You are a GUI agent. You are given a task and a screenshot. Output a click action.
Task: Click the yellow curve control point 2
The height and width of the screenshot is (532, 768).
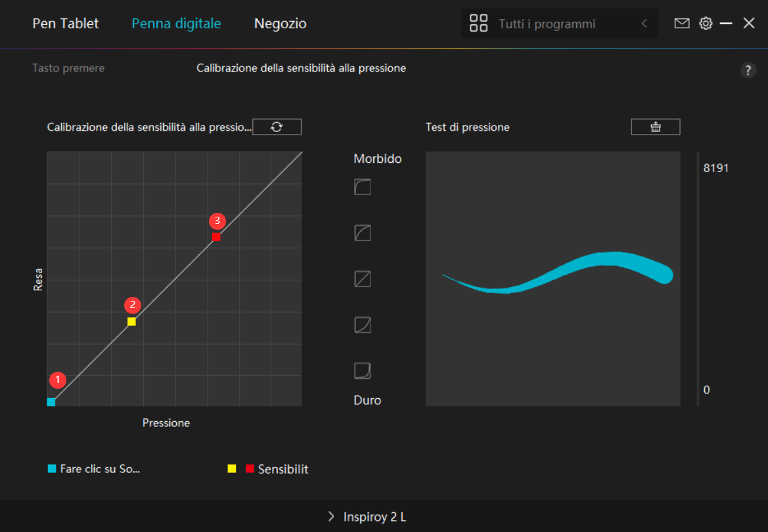[131, 321]
